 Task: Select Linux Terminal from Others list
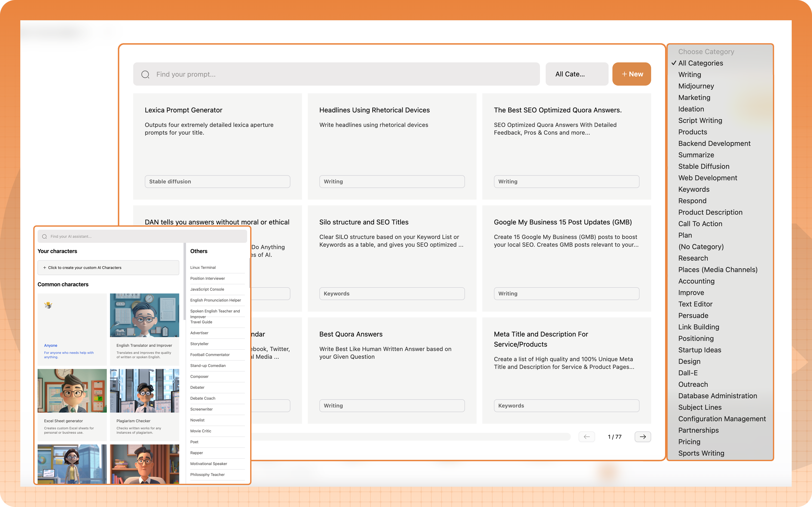pyautogui.click(x=203, y=268)
